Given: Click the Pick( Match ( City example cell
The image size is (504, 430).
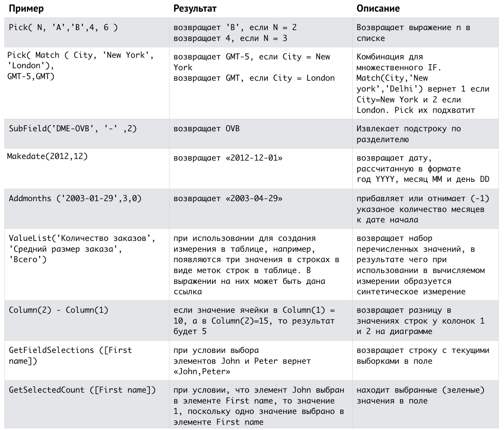Looking at the screenshot, I should coord(80,65).
